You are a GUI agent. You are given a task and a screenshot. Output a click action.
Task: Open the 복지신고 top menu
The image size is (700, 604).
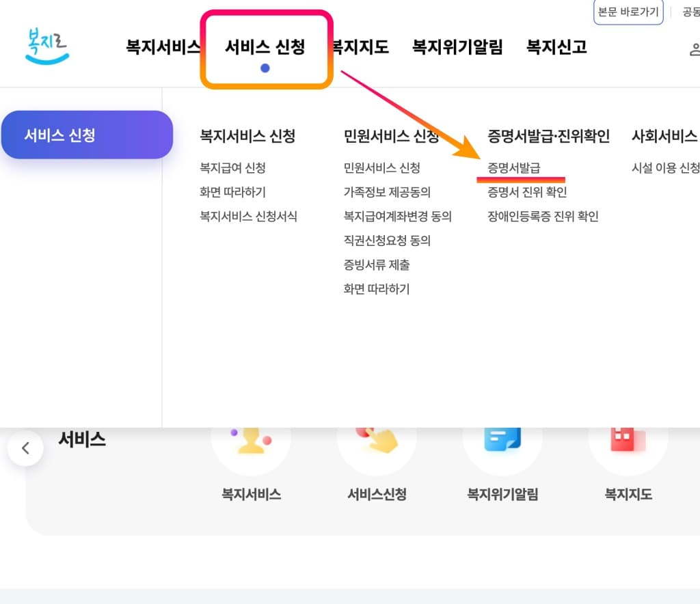click(556, 47)
